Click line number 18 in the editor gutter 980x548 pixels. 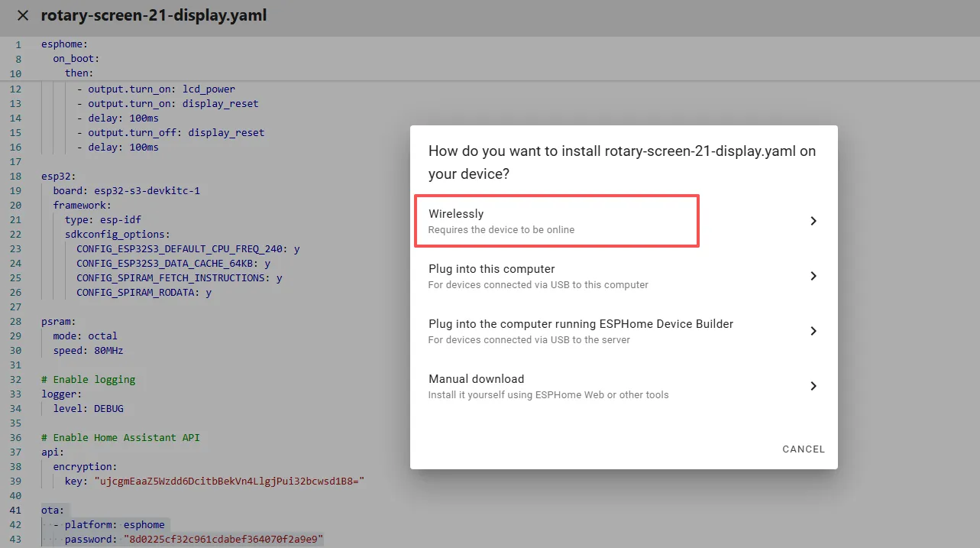click(x=17, y=176)
